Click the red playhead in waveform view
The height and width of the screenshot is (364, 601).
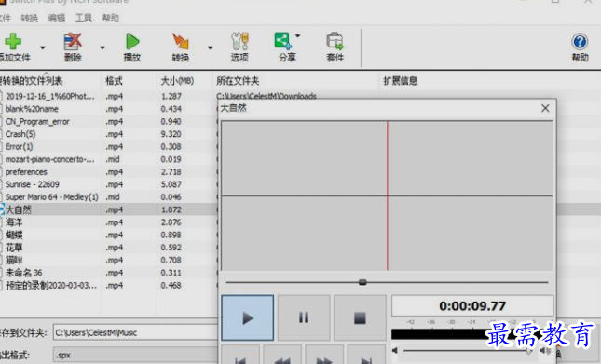(388, 195)
